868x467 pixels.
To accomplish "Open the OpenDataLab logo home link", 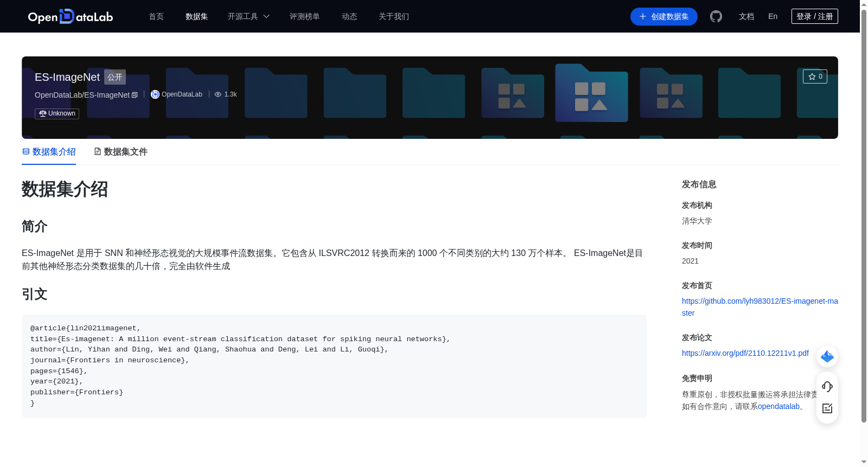I will click(x=71, y=16).
